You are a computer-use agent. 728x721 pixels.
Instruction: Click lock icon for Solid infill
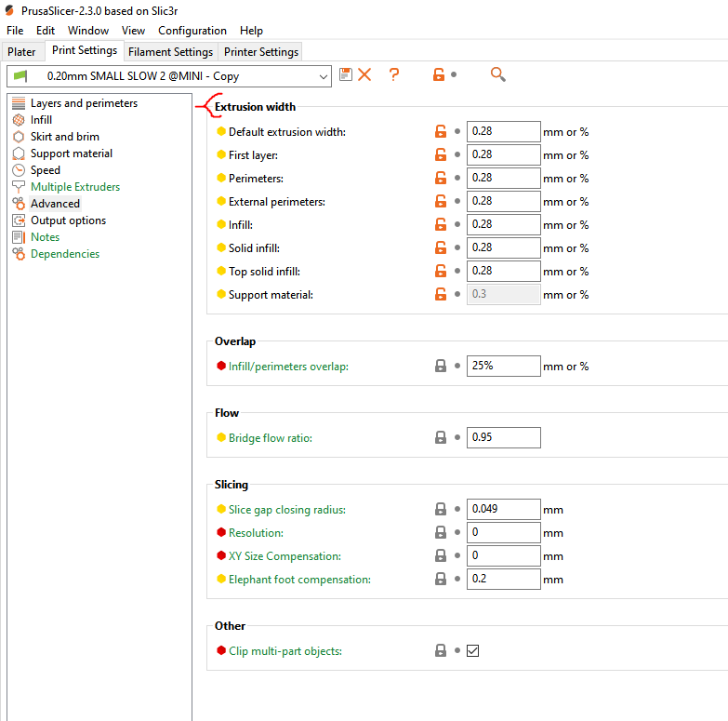click(440, 247)
